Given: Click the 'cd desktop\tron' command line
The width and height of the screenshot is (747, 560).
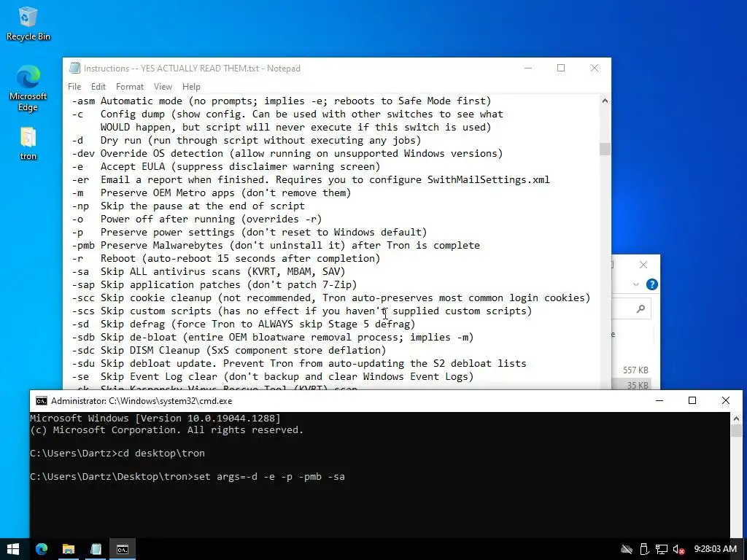Looking at the screenshot, I should tap(117, 454).
